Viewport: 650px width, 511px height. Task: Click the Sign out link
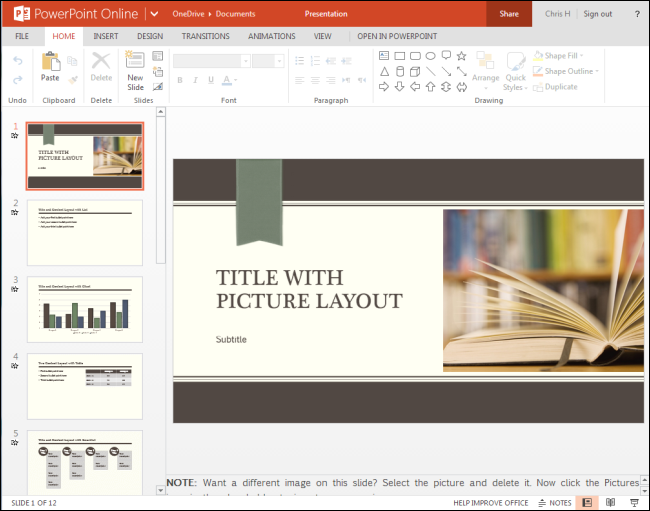pyautogui.click(x=598, y=14)
